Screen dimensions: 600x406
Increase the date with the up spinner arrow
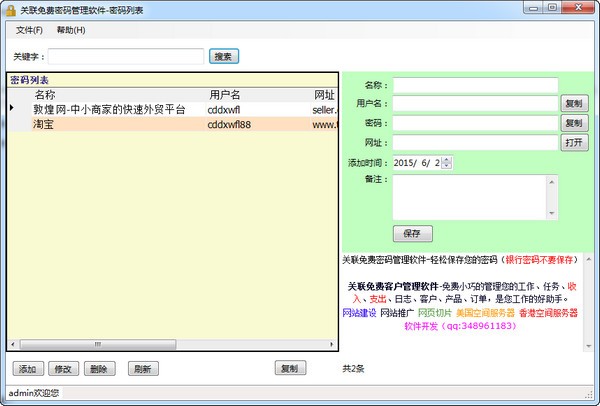(447, 159)
